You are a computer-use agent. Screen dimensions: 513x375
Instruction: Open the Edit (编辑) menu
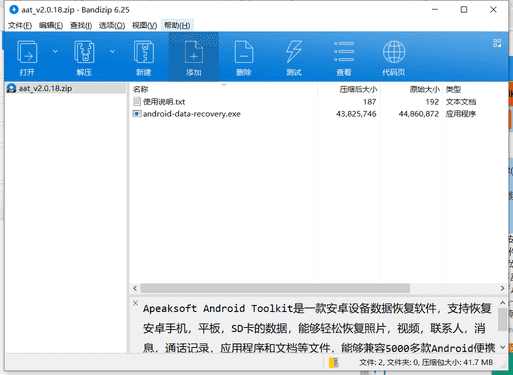(x=51, y=25)
